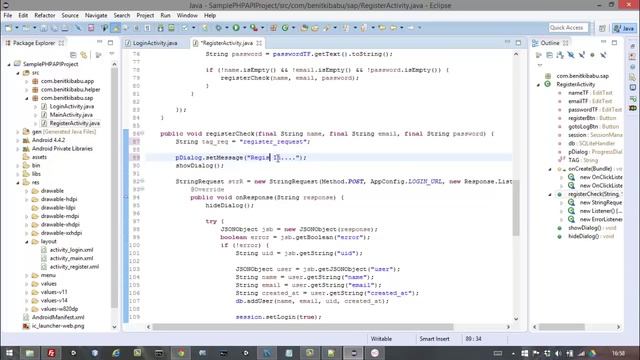Open the Refactor menu
The image size is (640, 360).
(x=44, y=16)
